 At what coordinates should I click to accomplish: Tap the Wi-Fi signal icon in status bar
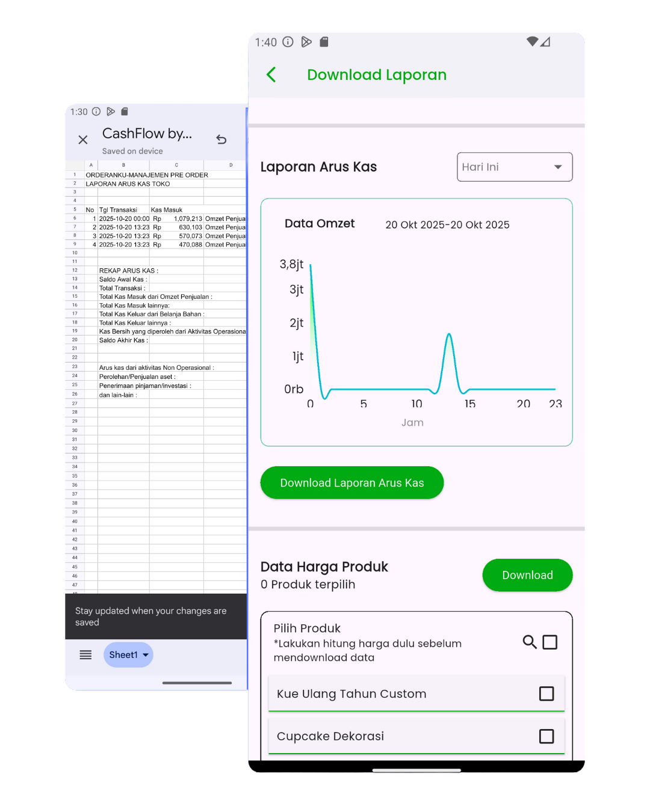pos(532,42)
